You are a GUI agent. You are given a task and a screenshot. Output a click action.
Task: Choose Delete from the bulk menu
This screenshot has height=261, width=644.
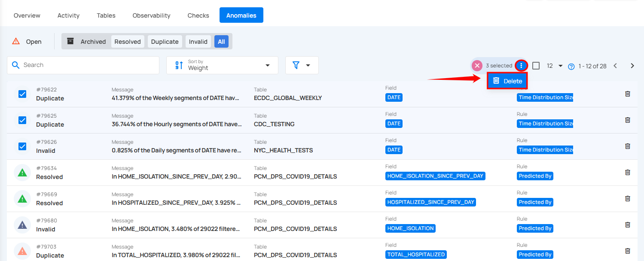(507, 81)
